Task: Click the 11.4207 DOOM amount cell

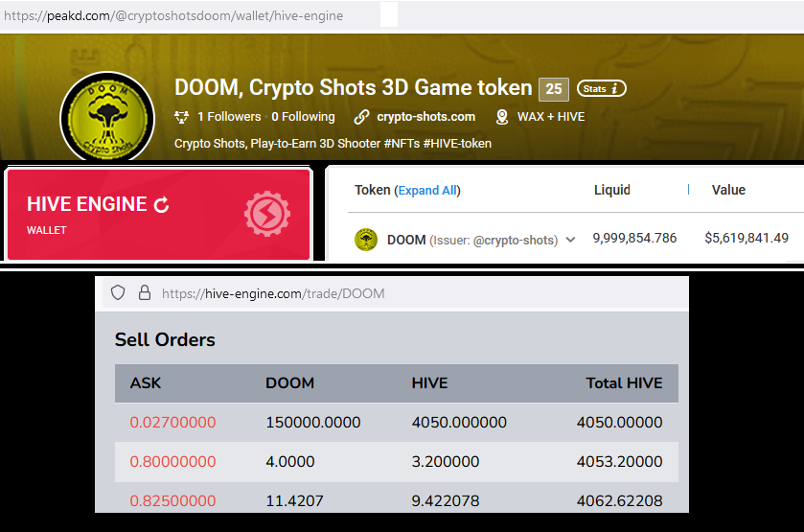Action: [294, 500]
